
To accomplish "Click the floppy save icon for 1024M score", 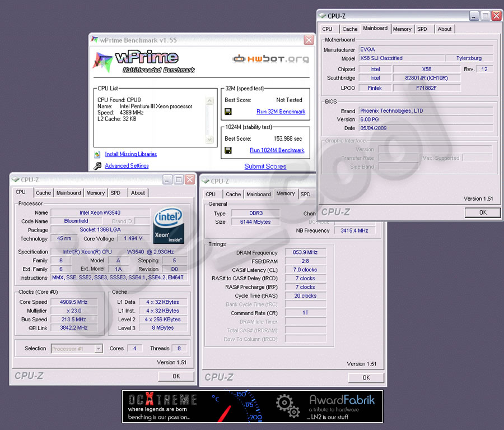I will (228, 150).
